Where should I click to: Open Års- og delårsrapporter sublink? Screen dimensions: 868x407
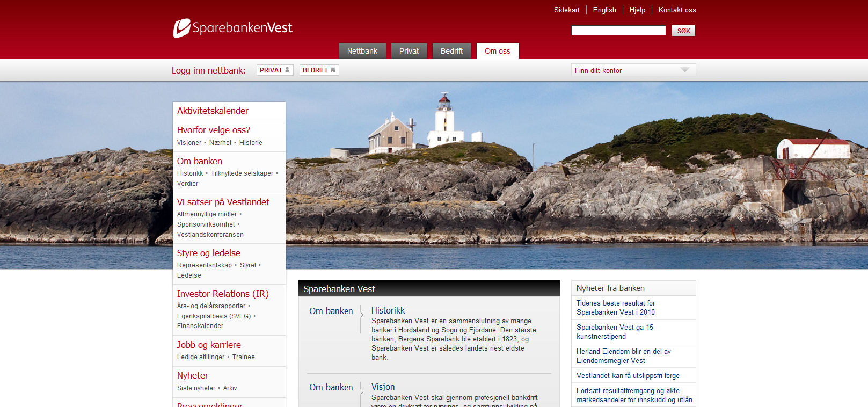[x=211, y=306]
